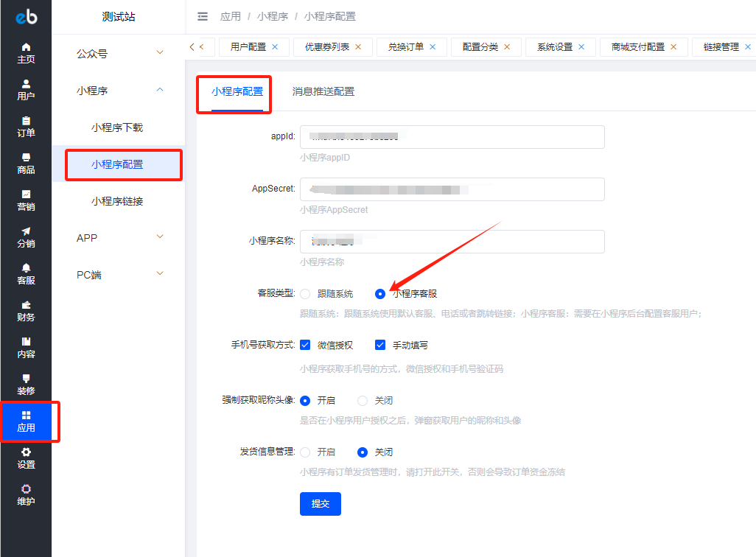Image resolution: width=756 pixels, height=557 pixels.
Task: Open the 营销 marketing section
Action: tap(26, 200)
